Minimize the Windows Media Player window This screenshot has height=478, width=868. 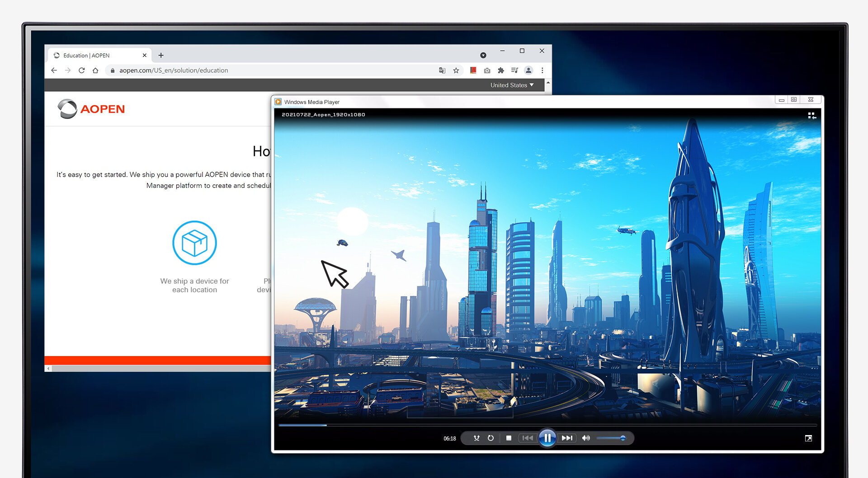(781, 99)
